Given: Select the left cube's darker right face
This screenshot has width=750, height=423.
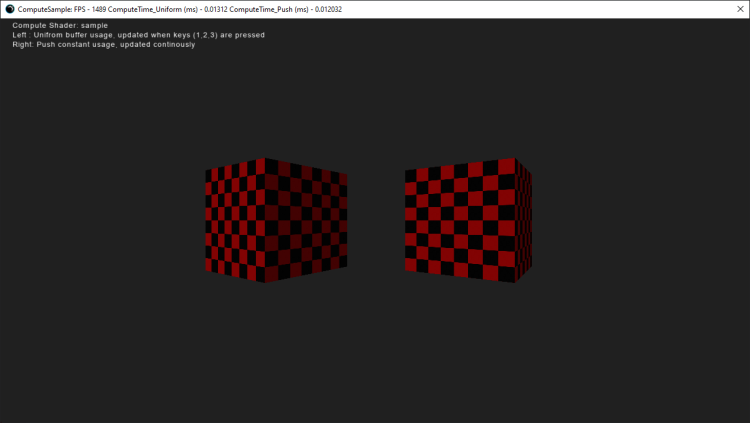Looking at the screenshot, I should pyautogui.click(x=307, y=220).
